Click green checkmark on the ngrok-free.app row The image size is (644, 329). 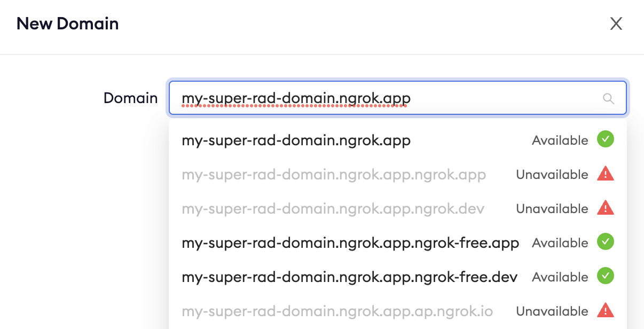click(x=605, y=242)
